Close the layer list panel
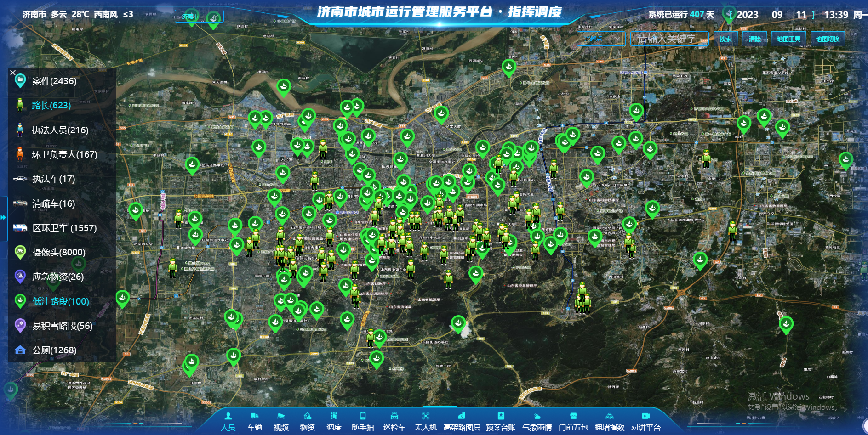Viewport: 868px width, 435px height. tap(13, 73)
